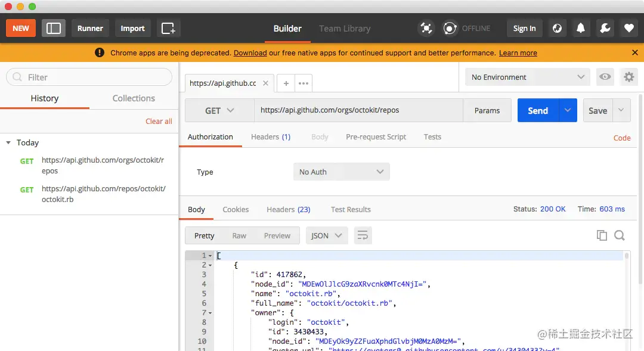This screenshot has width=644, height=351.
Task: Toggle the sidebar layout icon
Action: (54, 29)
